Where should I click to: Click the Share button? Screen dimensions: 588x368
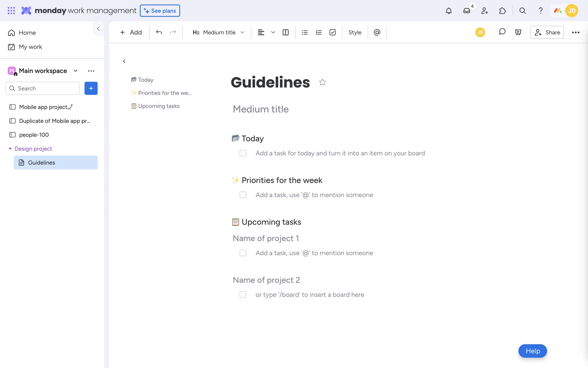pos(547,32)
